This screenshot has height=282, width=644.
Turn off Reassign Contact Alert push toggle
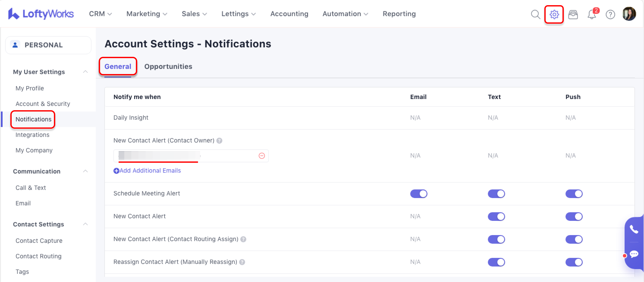tap(574, 262)
